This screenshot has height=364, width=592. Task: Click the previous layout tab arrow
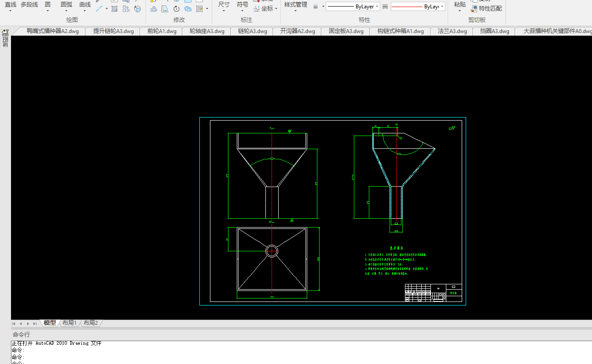(x=21, y=324)
